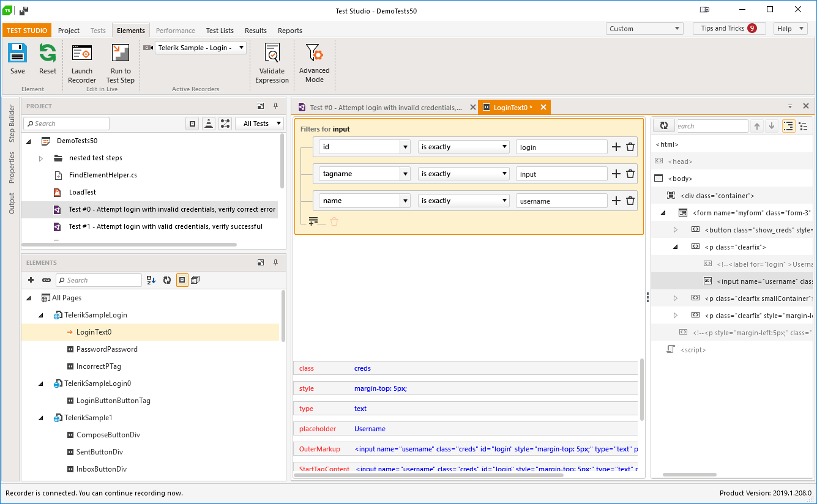Close the LoginText0 tab
817x504 pixels.
click(543, 108)
